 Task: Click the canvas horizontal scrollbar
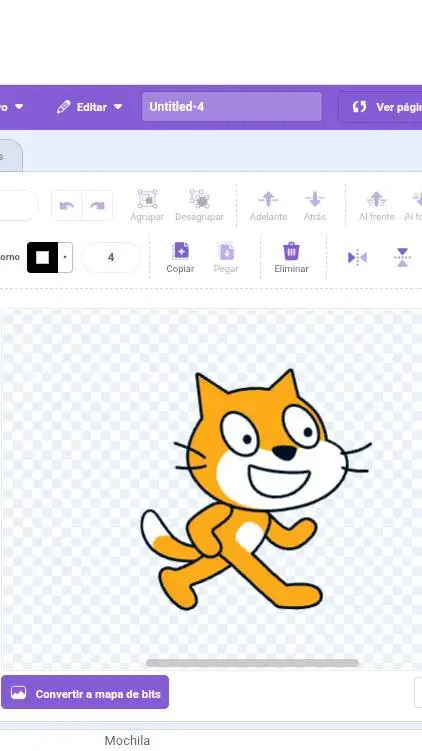(252, 663)
